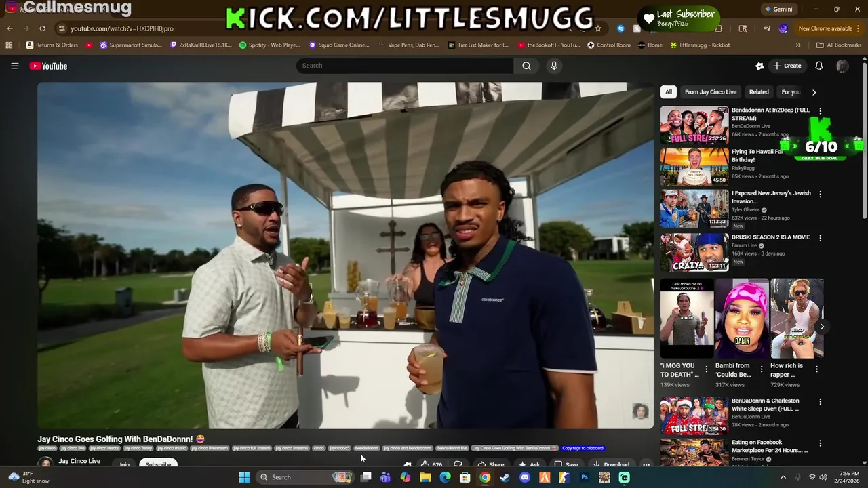868x488 pixels.
Task: Reload the YouTube page
Action: click(x=42, y=28)
